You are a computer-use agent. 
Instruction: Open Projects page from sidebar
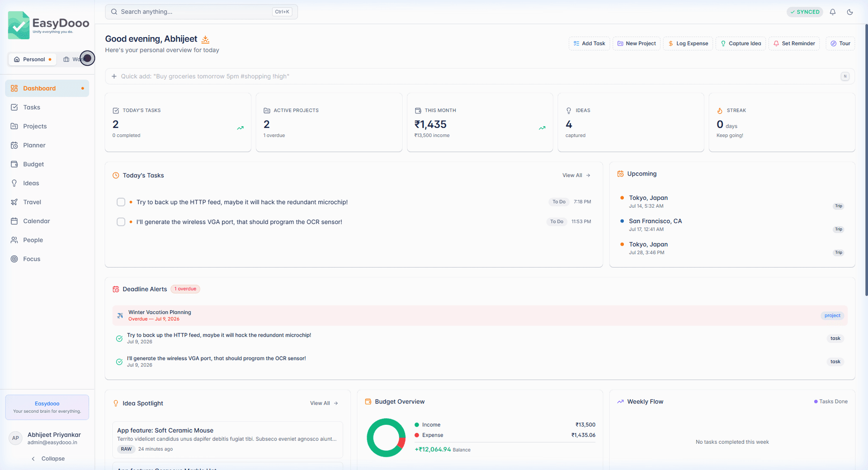47,126
